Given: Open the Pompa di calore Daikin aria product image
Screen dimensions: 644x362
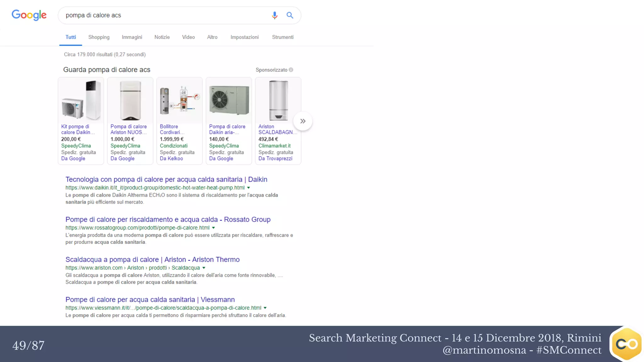Looking at the screenshot, I should [x=229, y=100].
